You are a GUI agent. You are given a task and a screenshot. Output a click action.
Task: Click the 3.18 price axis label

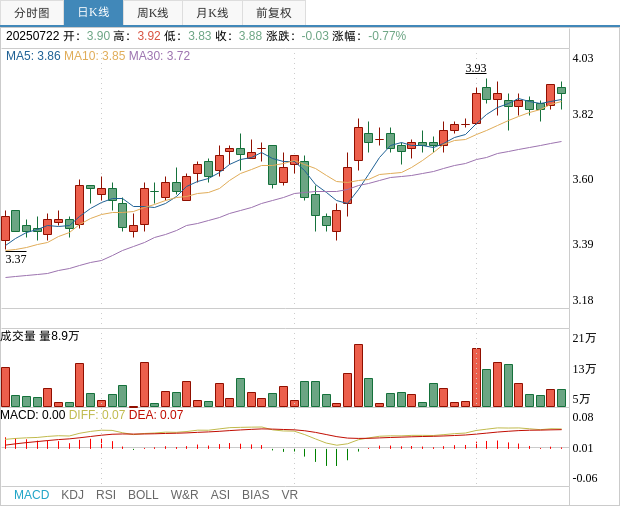(x=583, y=300)
